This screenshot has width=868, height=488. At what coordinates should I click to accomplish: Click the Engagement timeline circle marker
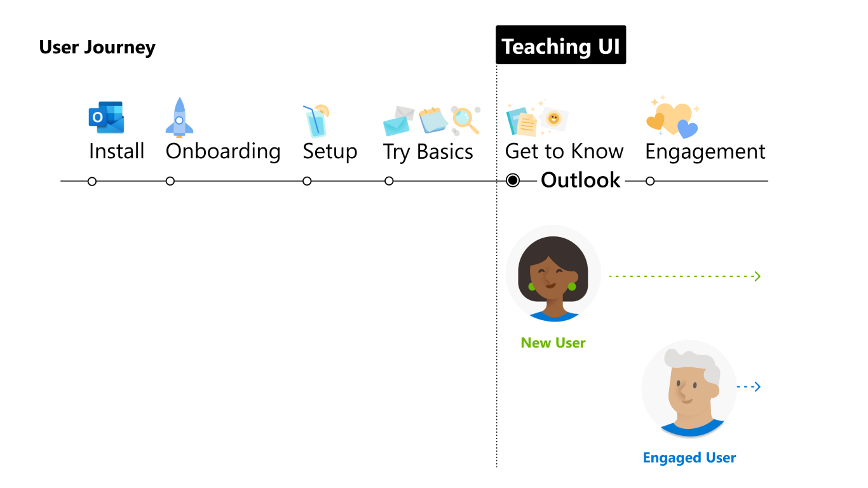pos(649,181)
